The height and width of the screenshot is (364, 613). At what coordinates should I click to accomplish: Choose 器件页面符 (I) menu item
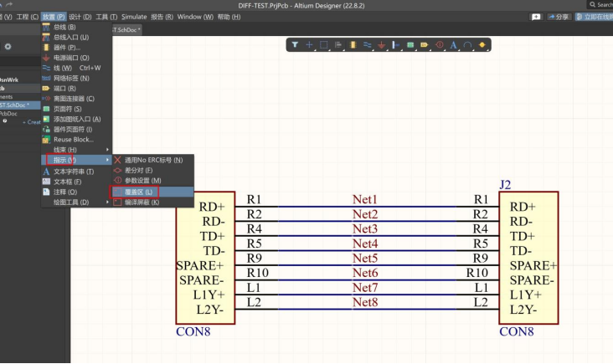[x=77, y=129]
